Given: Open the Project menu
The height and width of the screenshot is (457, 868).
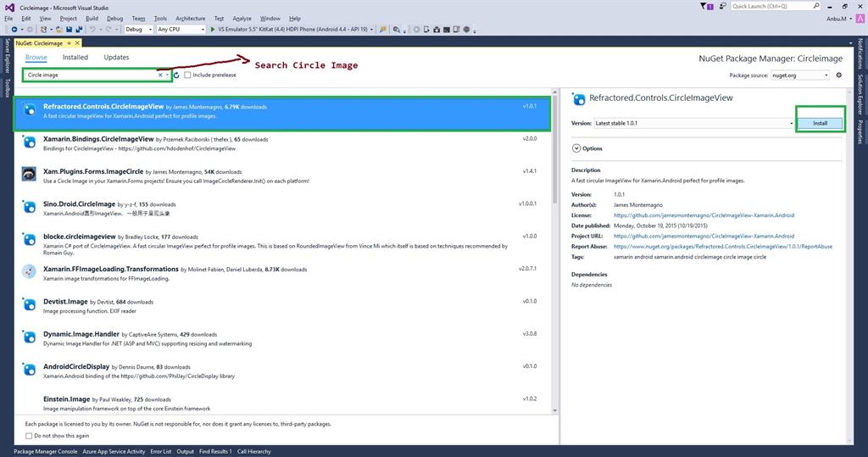Looking at the screenshot, I should [x=68, y=19].
